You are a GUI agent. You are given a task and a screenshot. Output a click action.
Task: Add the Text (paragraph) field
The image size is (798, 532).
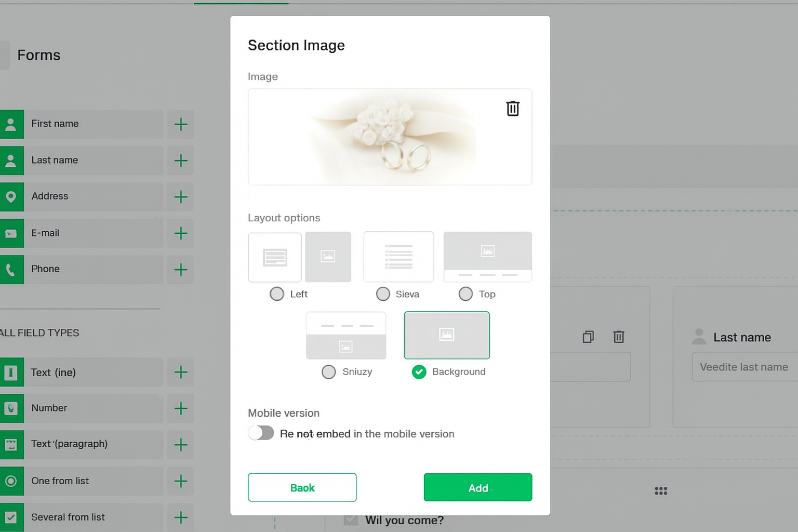pyautogui.click(x=181, y=445)
